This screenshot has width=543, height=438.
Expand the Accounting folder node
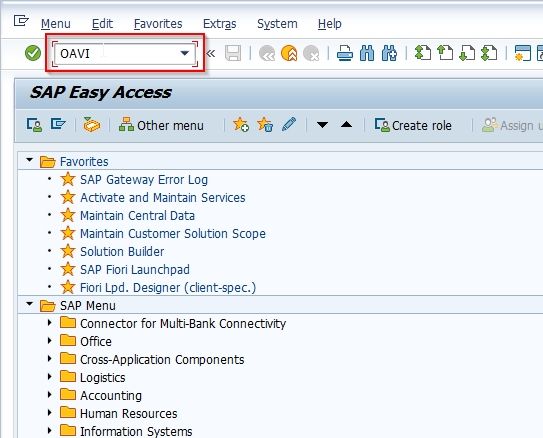50,394
